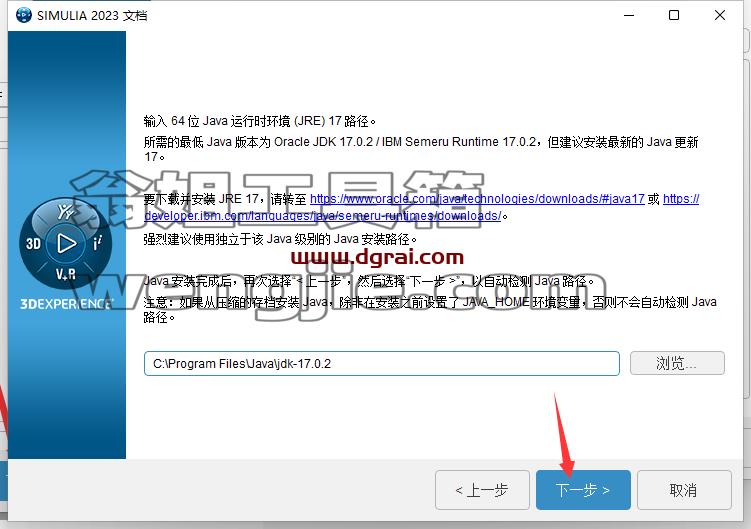Click the Java JDK path text field
The image size is (751, 529).
pyautogui.click(x=381, y=364)
